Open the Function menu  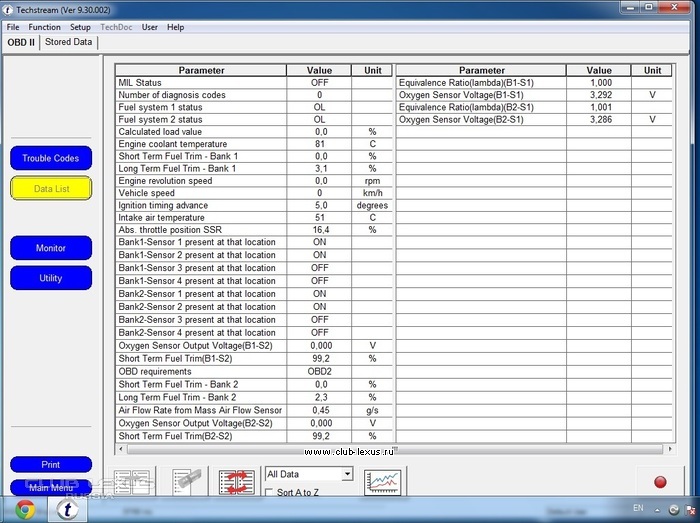pyautogui.click(x=44, y=27)
